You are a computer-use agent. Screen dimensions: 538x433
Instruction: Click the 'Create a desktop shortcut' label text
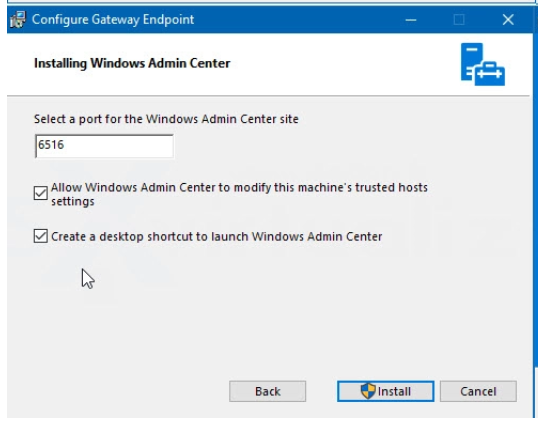[217, 236]
